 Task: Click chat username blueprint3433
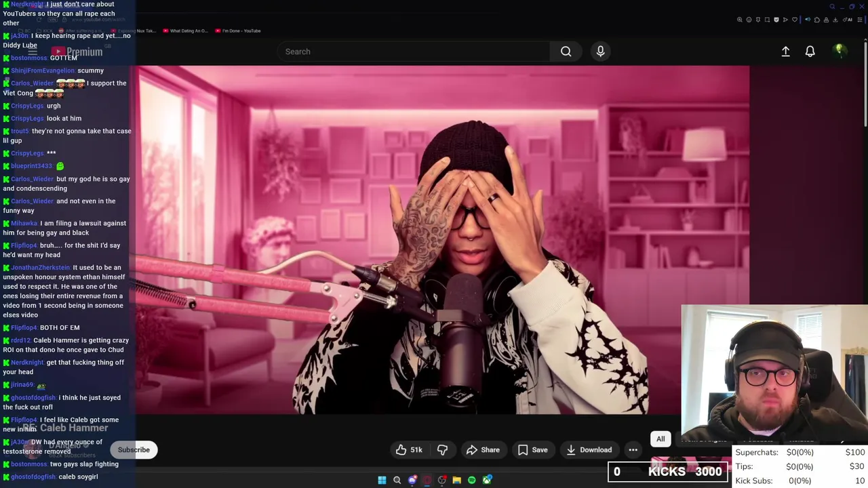(31, 166)
